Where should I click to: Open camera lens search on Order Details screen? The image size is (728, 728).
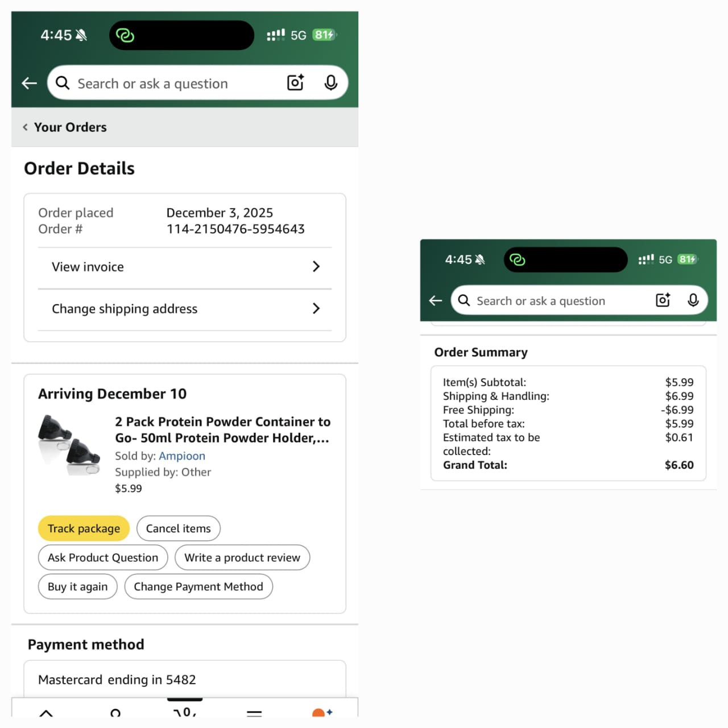click(295, 83)
